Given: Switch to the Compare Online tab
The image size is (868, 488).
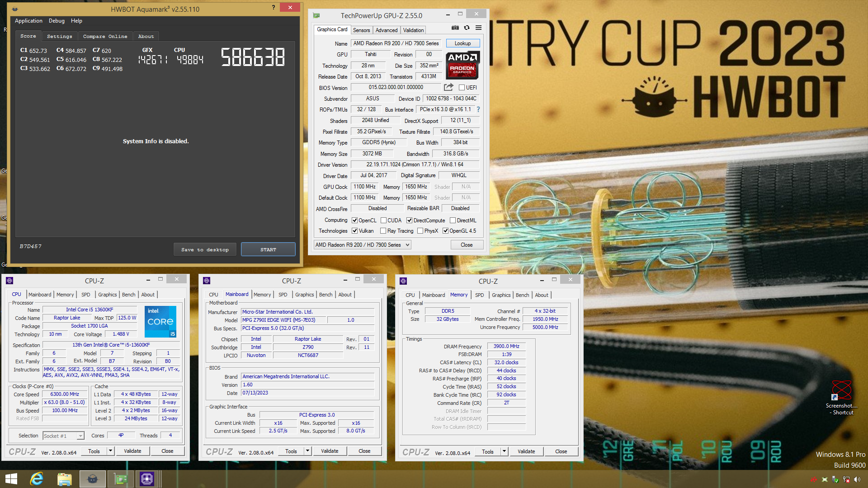Looking at the screenshot, I should coord(105,36).
